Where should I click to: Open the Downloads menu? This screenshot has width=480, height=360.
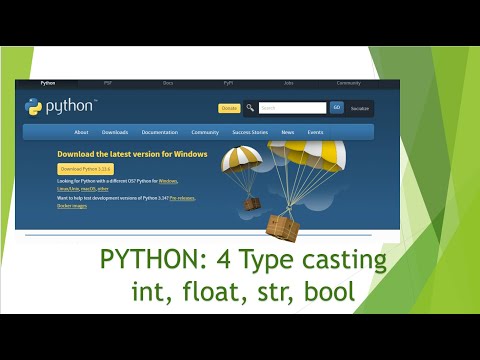tap(115, 132)
